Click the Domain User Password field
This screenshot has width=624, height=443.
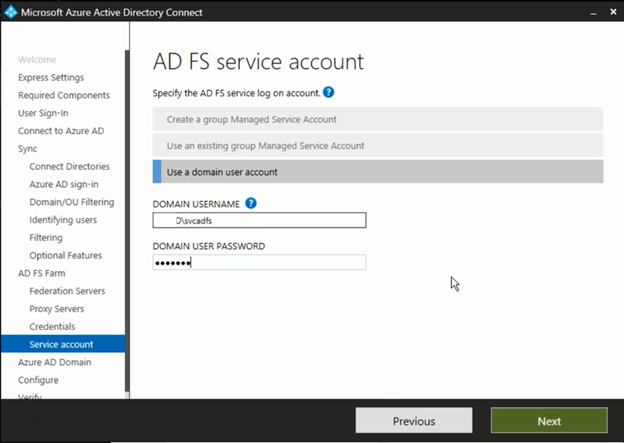[259, 262]
